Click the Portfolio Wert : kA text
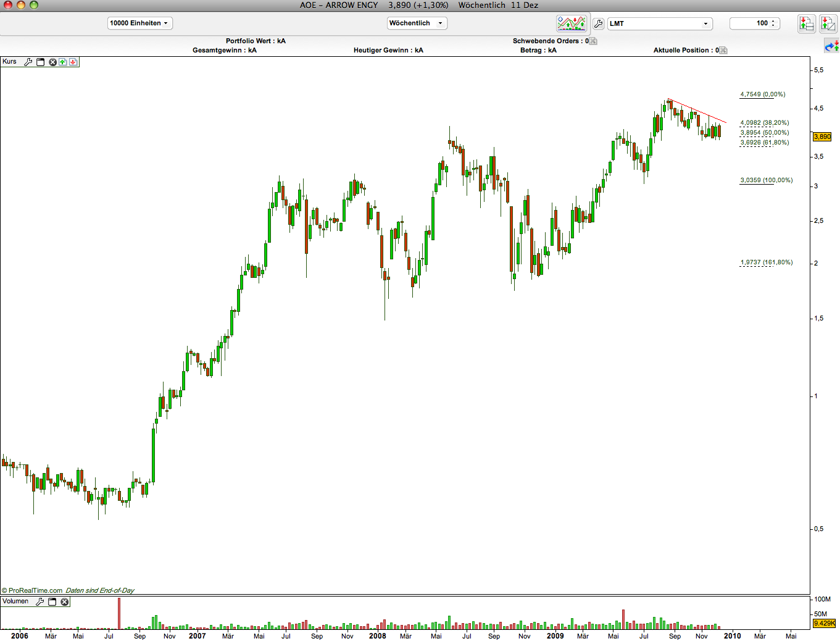 256,41
